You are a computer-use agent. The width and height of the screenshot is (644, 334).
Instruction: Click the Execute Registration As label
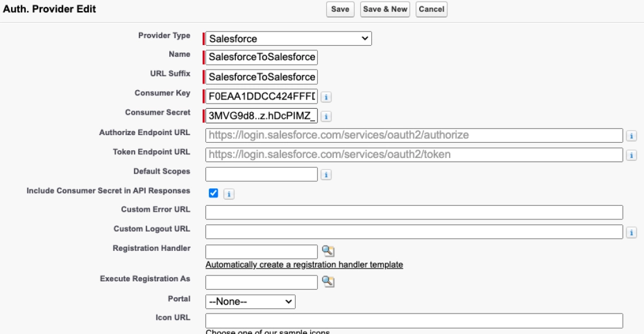tap(145, 279)
